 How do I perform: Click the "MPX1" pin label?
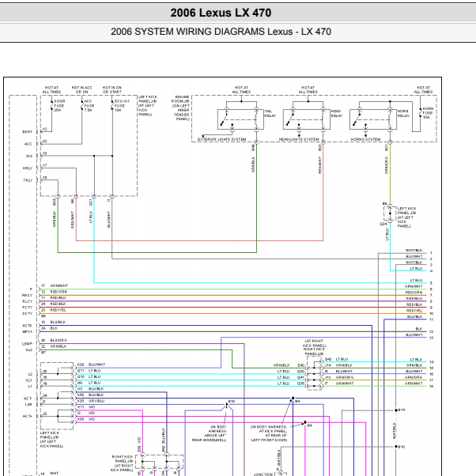coord(27,331)
